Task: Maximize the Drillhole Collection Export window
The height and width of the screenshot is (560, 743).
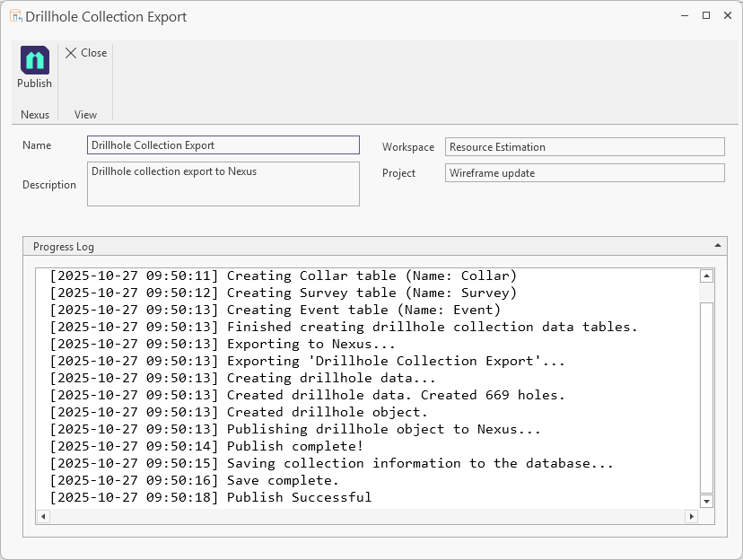Action: pos(706,16)
